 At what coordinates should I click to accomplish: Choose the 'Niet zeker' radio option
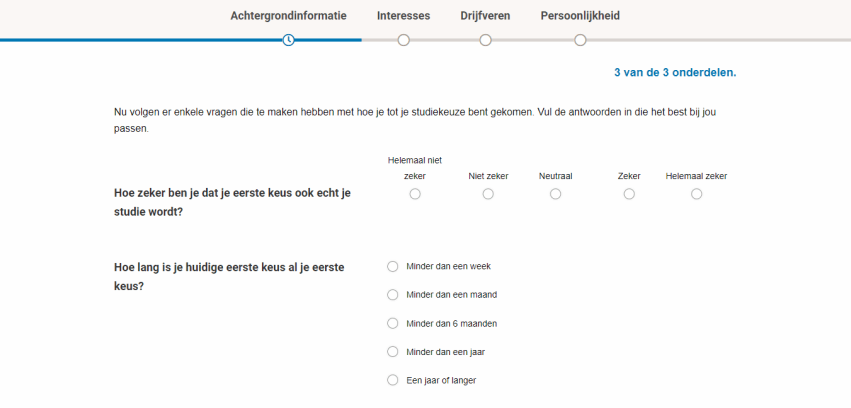click(488, 194)
